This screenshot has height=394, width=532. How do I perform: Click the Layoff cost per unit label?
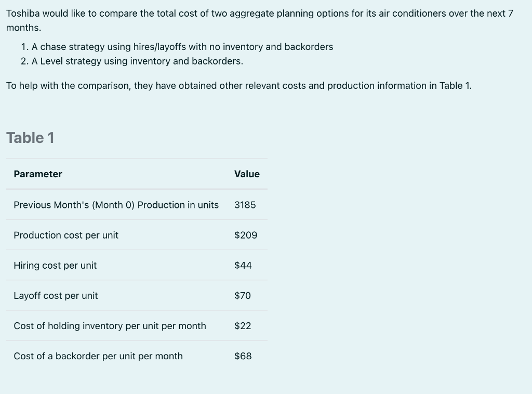(x=56, y=296)
